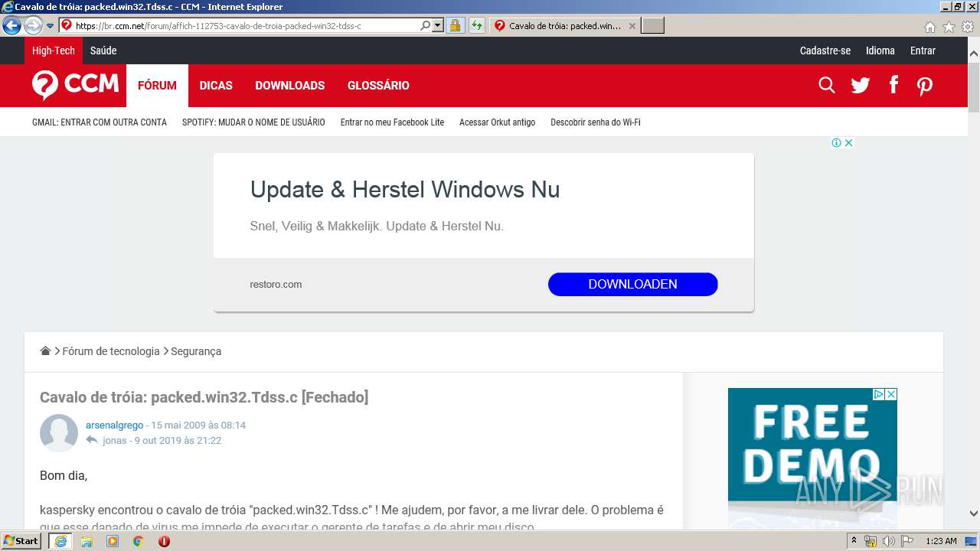Click the arsenalgrego username link
The height and width of the screenshot is (551, 980).
[114, 425]
